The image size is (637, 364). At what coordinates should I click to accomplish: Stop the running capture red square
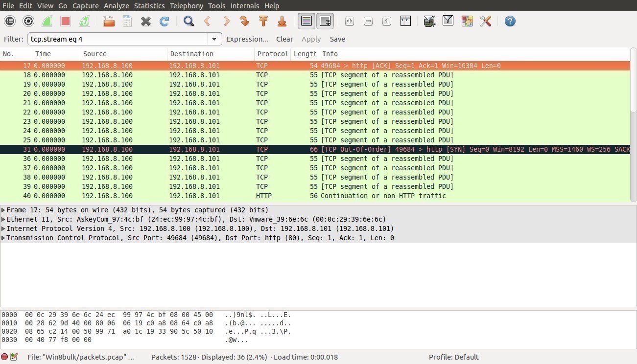pyautogui.click(x=66, y=21)
